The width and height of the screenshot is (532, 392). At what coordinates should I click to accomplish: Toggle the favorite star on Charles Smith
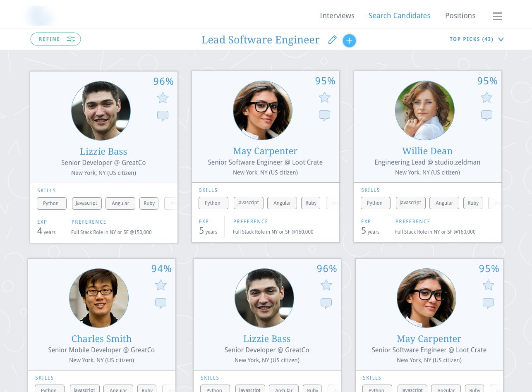161,285
